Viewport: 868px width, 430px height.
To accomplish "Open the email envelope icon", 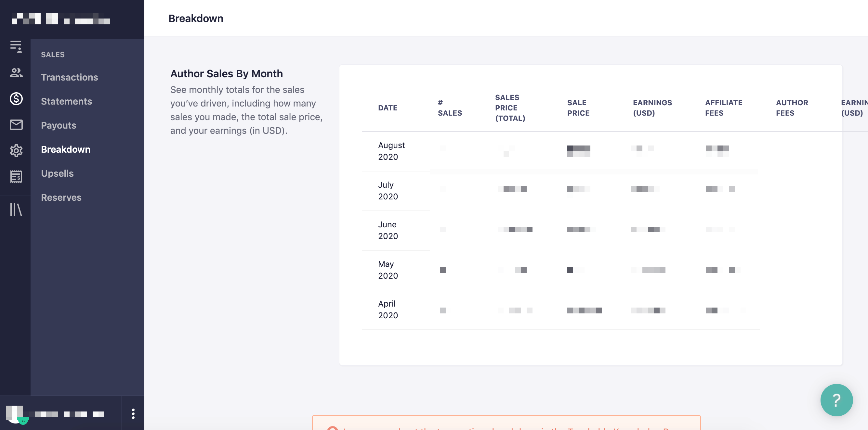I will tap(16, 125).
